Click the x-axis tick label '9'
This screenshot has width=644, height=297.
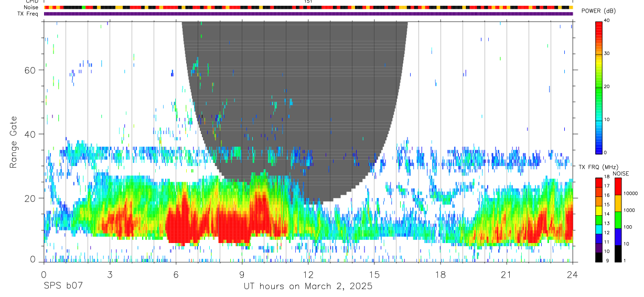pos(242,274)
